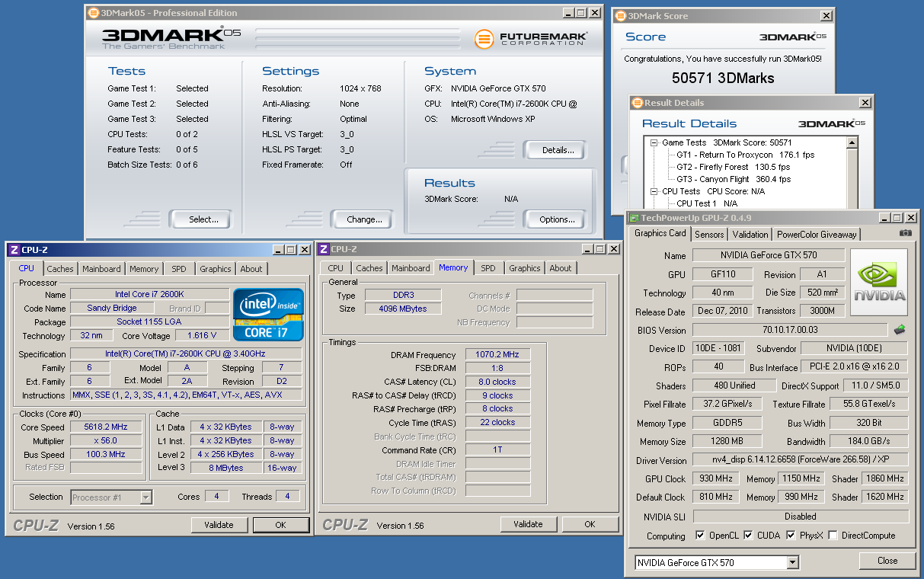The height and width of the screenshot is (579, 924).
Task: Click the Change... button under Settings
Action: pos(364,219)
